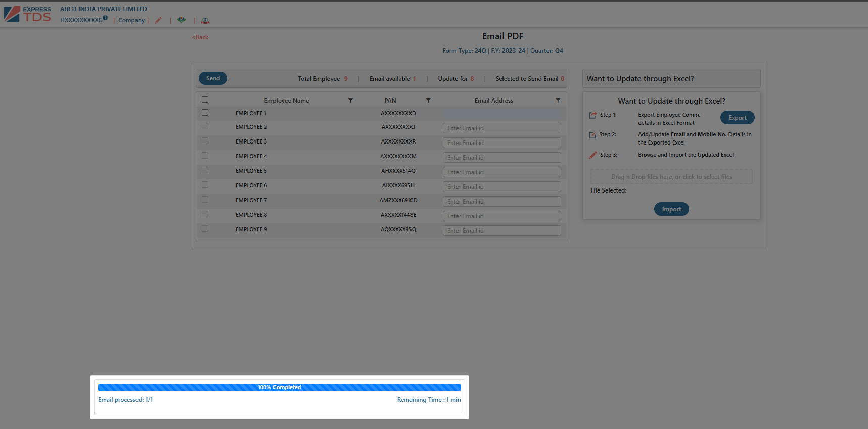
Task: Click the EMPLOYEE 8 name cell
Action: tap(251, 215)
